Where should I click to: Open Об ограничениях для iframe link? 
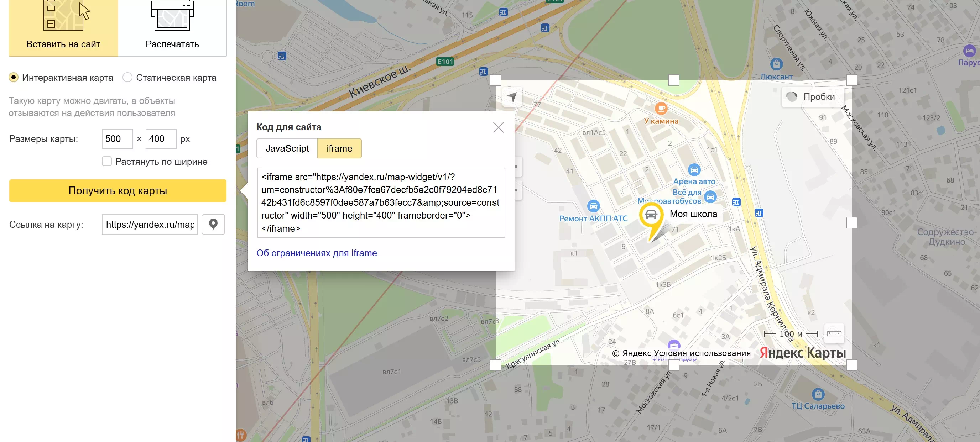tap(317, 253)
